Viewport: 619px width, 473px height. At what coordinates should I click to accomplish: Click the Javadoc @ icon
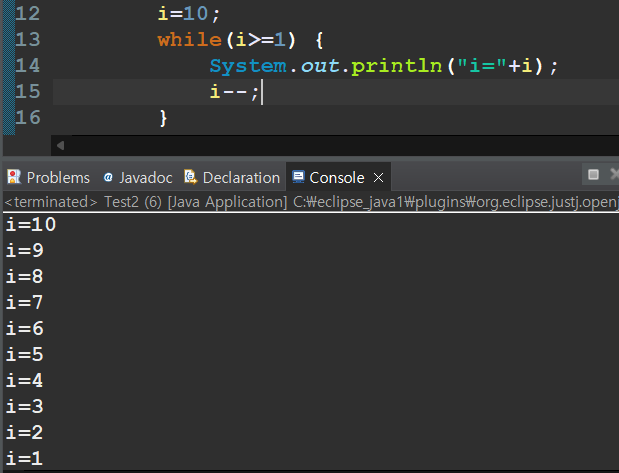point(108,178)
